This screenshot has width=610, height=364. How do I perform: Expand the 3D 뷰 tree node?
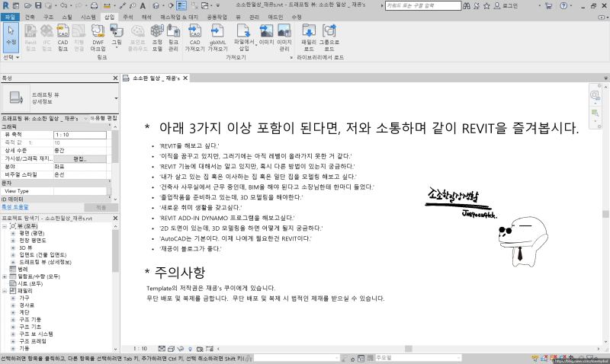[13, 247]
